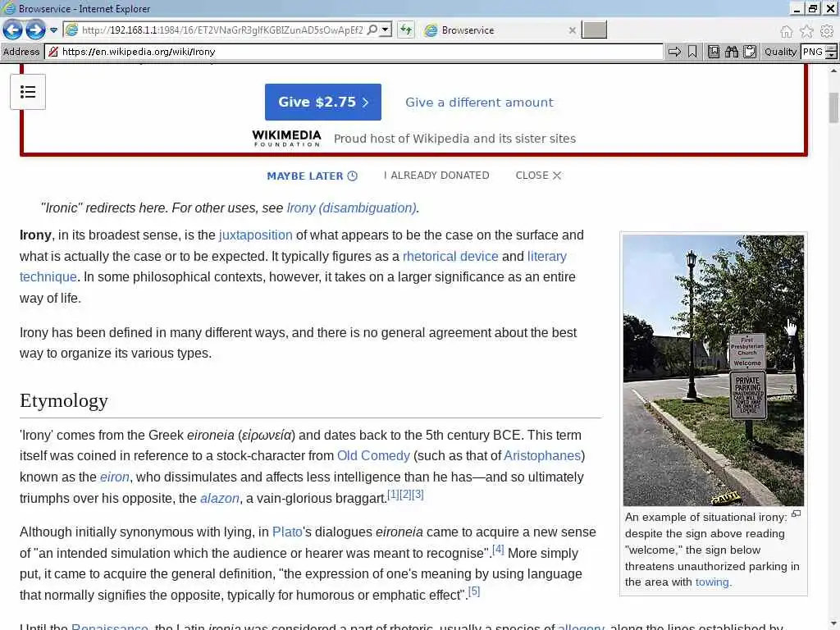Open the Plato link
This screenshot has width=840, height=630.
287,532
